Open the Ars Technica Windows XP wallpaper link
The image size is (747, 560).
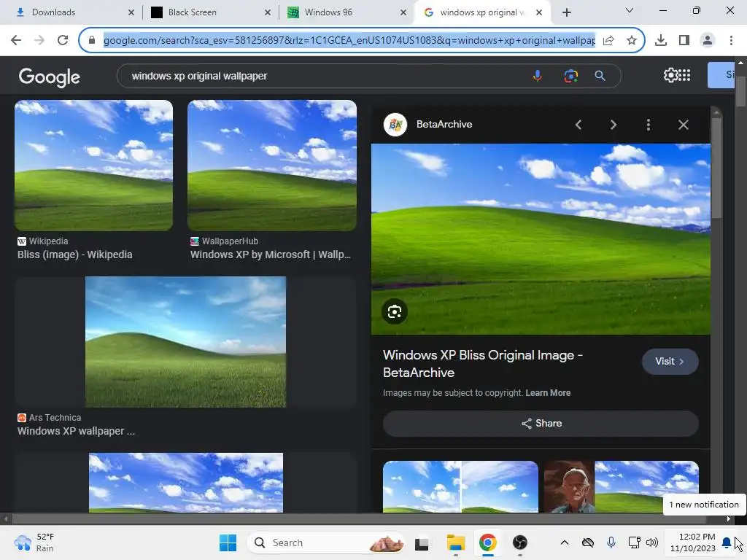76,431
